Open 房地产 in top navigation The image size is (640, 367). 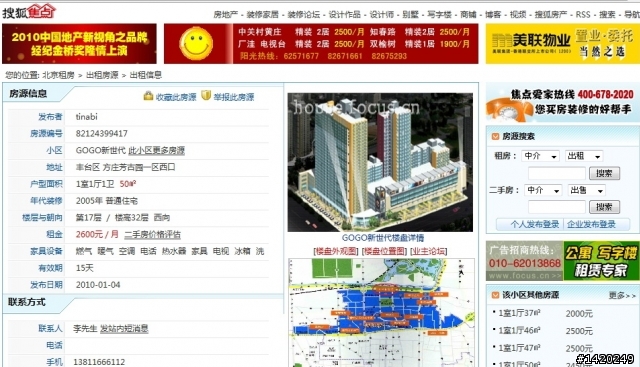pyautogui.click(x=225, y=15)
